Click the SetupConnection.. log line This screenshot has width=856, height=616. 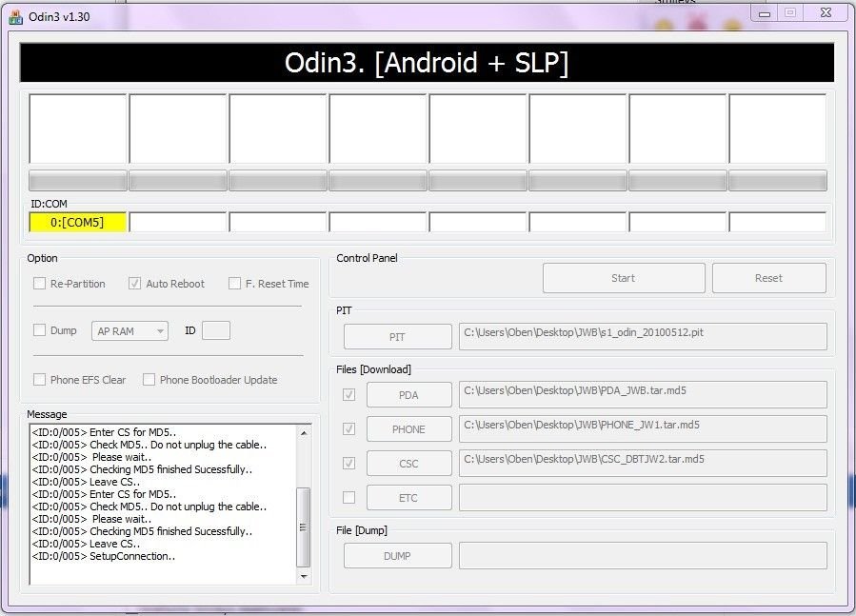[x=104, y=556]
